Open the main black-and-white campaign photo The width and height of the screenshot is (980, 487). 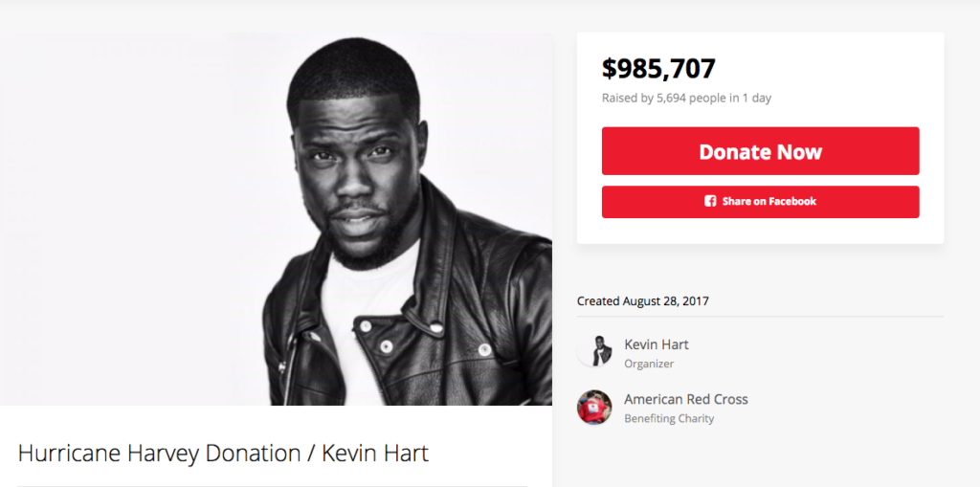click(x=276, y=219)
